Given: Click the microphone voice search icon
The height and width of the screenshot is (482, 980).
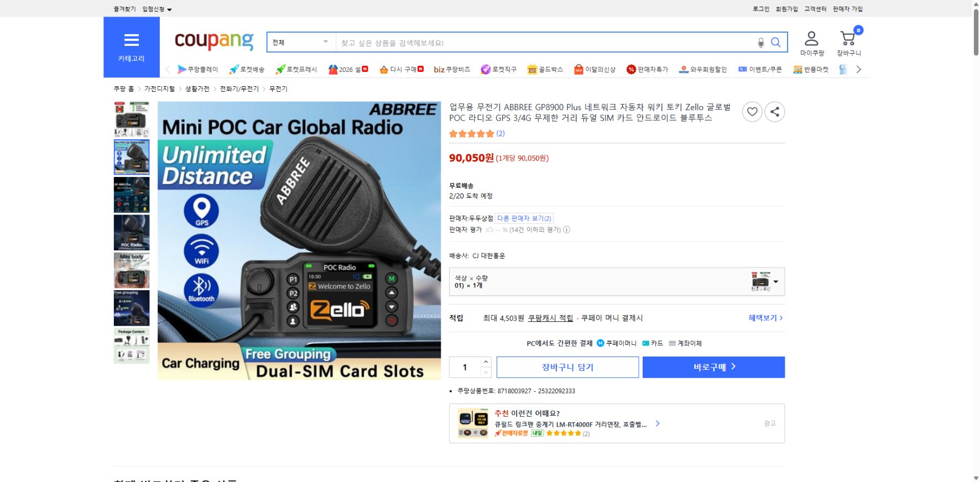Looking at the screenshot, I should point(761,43).
